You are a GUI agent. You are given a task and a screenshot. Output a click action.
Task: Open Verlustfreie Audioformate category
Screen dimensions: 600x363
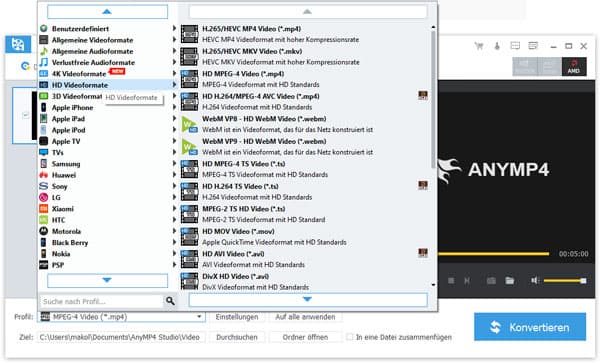pos(107,62)
